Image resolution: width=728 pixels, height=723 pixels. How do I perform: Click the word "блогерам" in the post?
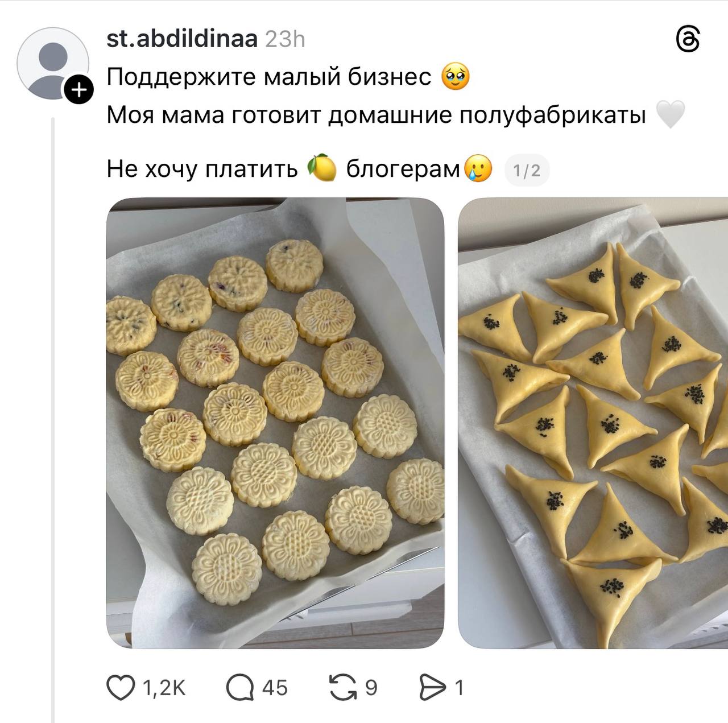tap(403, 169)
